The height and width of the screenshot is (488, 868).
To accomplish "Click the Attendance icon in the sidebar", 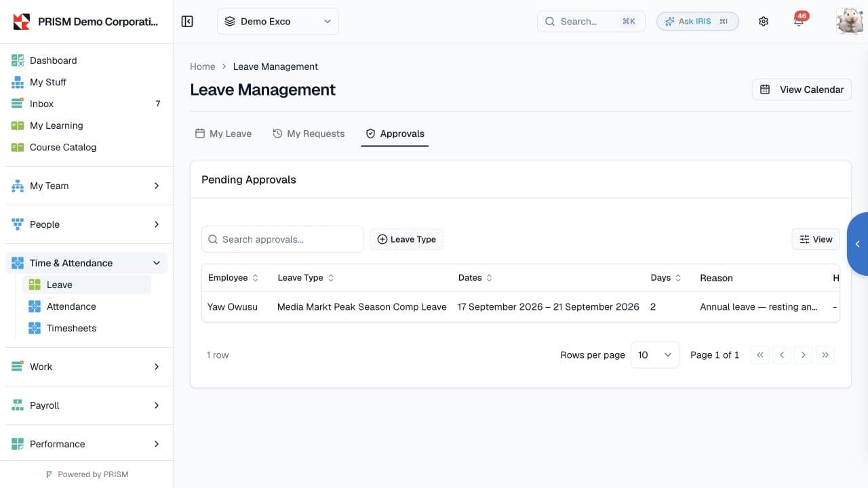I will [35, 306].
